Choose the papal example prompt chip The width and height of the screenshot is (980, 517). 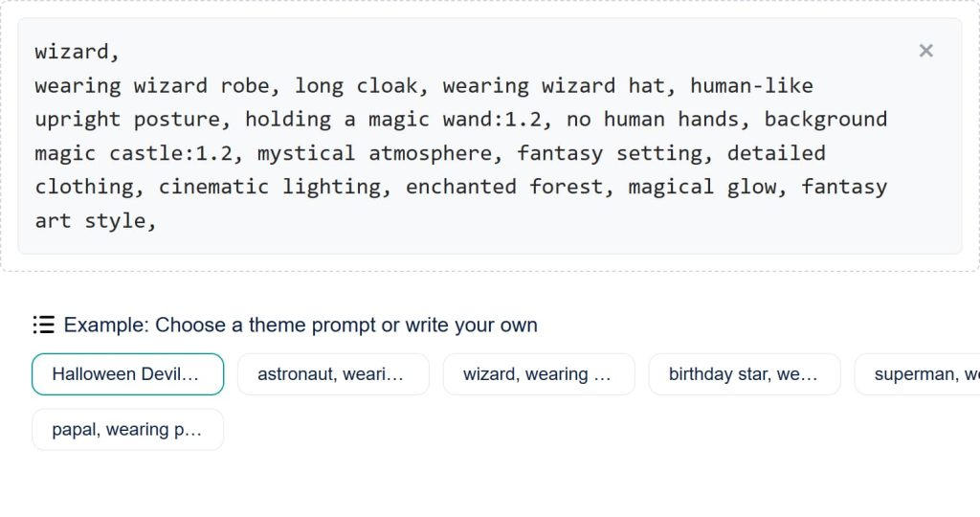127,430
